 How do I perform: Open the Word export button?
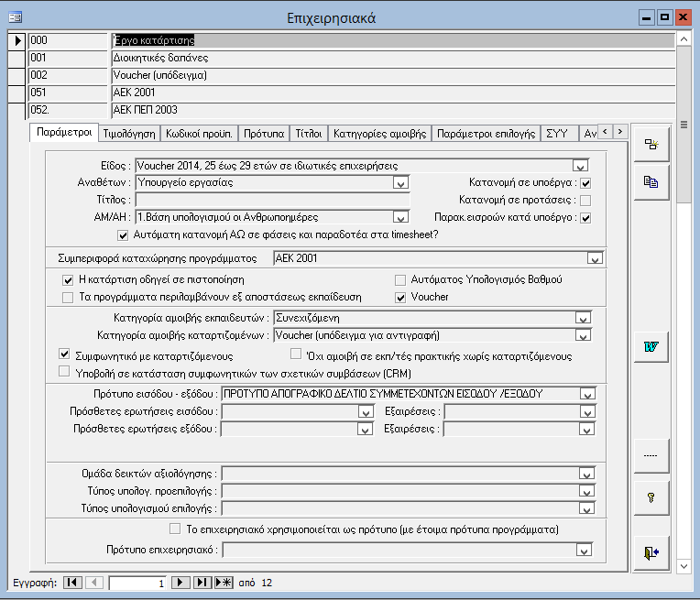click(x=651, y=346)
